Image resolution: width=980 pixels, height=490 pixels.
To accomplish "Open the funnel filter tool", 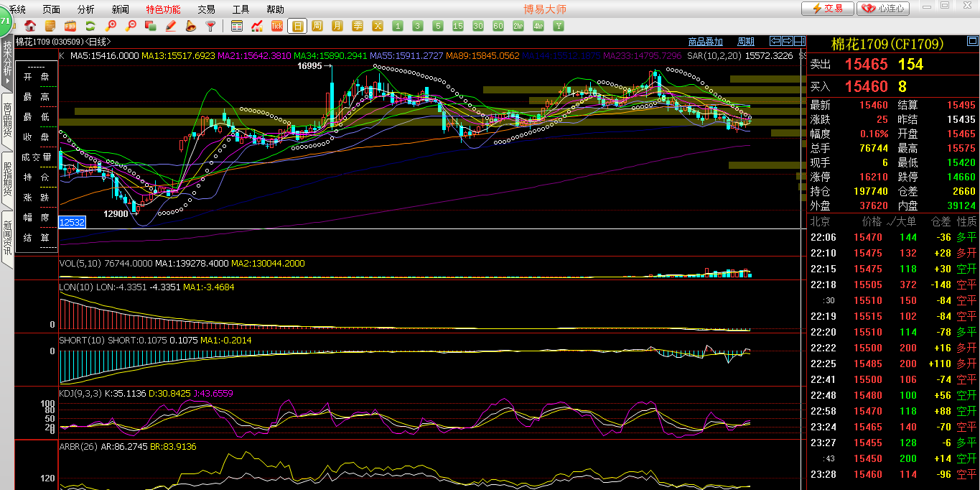I will click(211, 26).
